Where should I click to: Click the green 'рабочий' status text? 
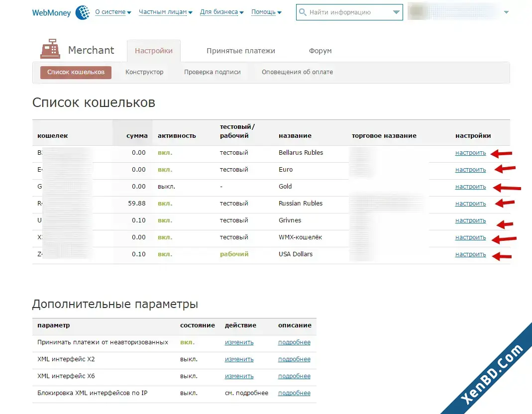click(234, 254)
